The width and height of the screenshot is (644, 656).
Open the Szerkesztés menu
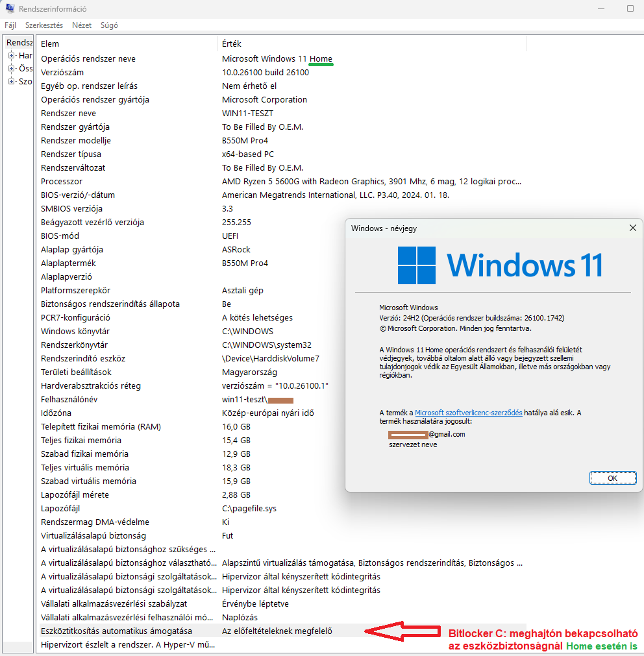(x=44, y=25)
